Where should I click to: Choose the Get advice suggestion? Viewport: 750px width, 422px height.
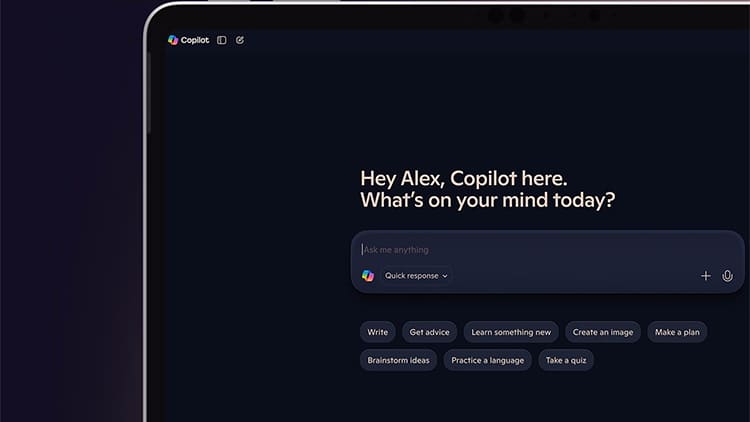pos(430,332)
